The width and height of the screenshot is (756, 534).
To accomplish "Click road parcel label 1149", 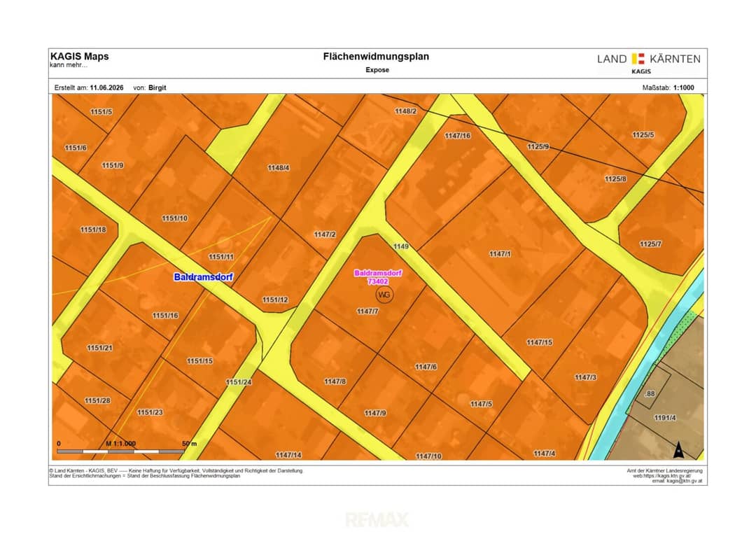I will click(401, 246).
